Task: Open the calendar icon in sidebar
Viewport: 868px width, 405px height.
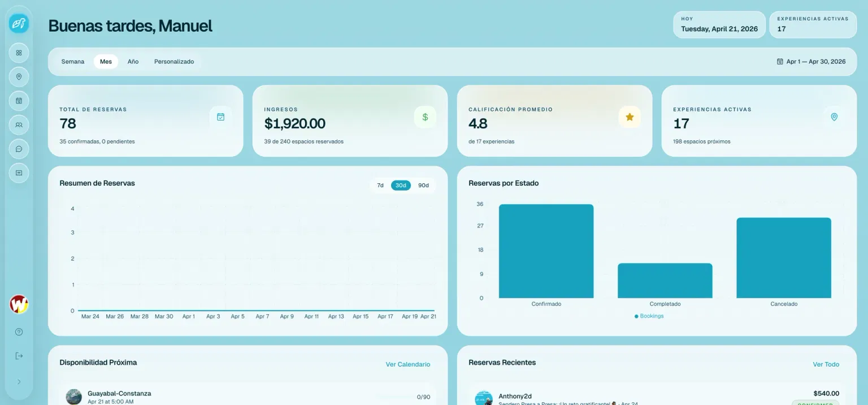Action: 19,101
